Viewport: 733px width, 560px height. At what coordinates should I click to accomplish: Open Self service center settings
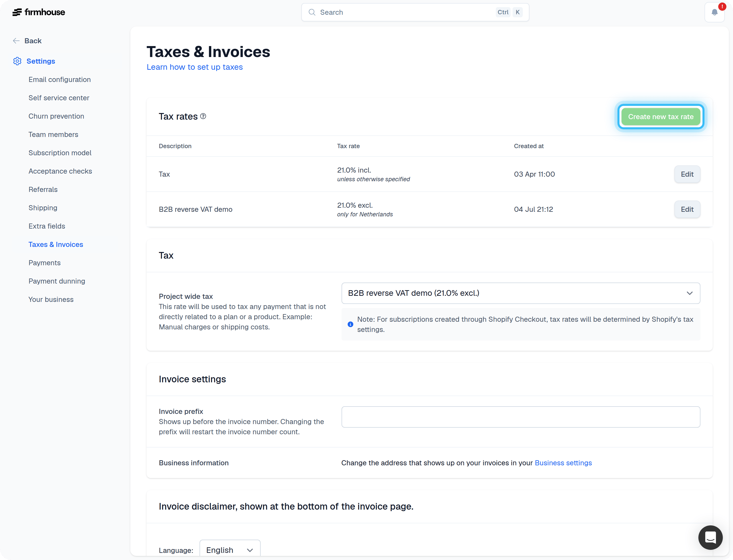point(59,98)
